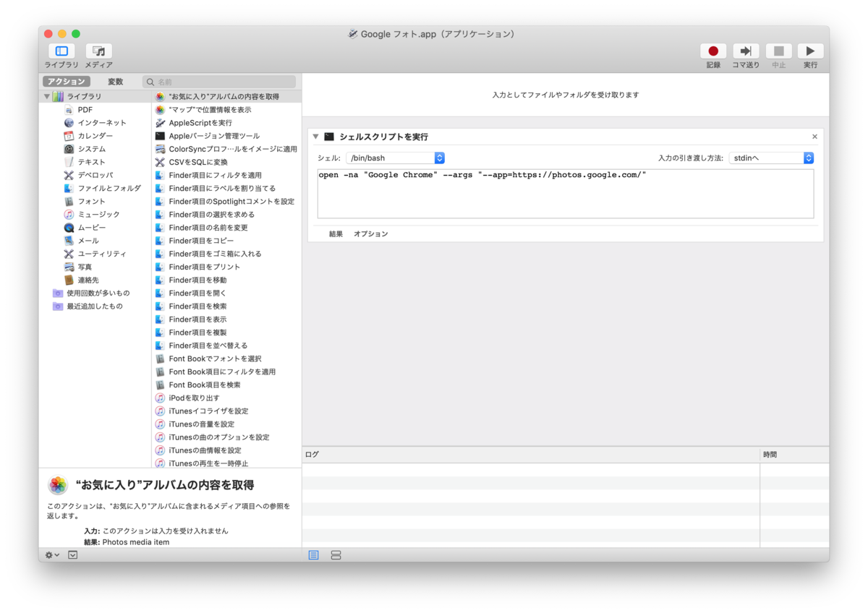Remove the shell action via its × button
Screen dimensions: 868x613
click(814, 136)
